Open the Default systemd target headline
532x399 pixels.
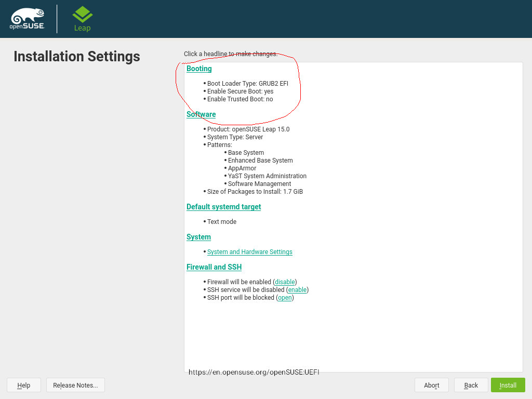tap(223, 207)
